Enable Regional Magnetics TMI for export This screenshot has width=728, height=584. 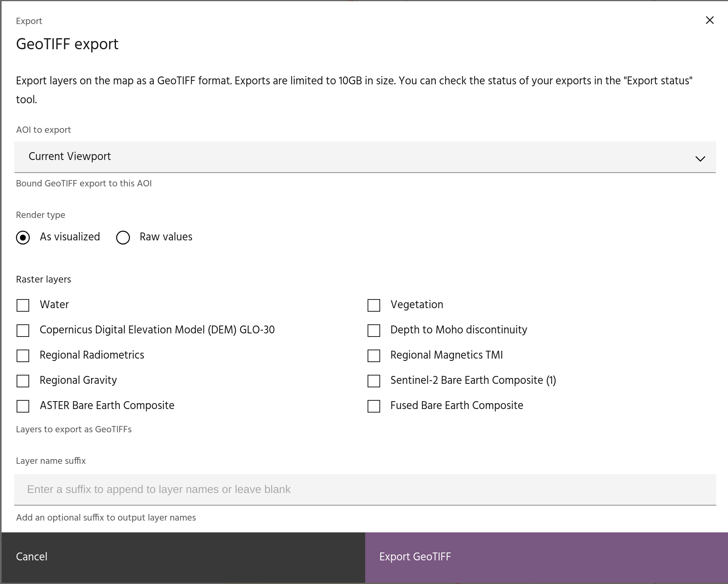(373, 356)
